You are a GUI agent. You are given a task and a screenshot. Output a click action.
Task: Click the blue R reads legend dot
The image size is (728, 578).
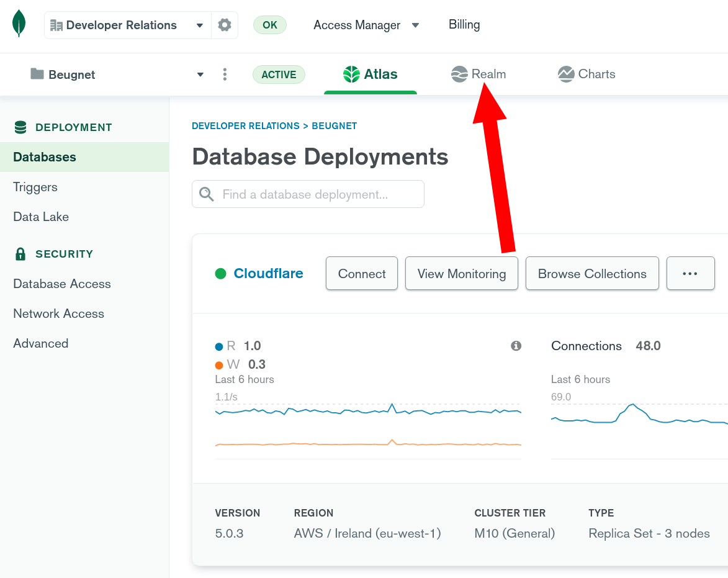219,346
